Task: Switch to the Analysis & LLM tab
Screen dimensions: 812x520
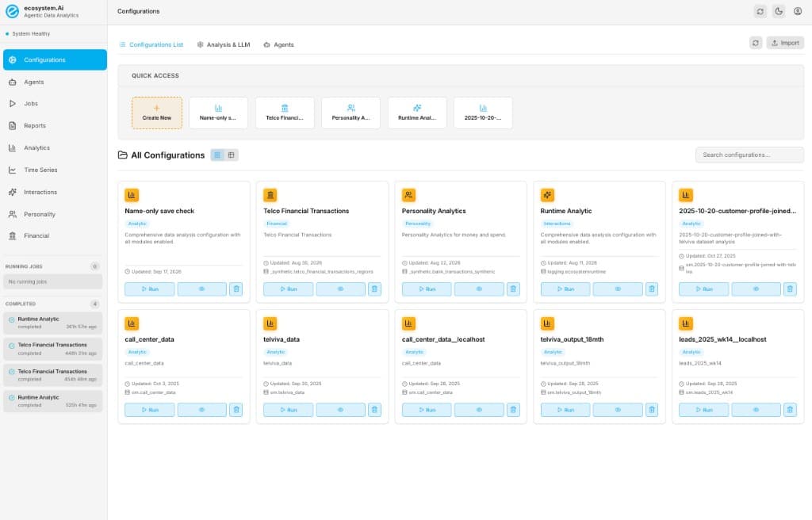Action: [x=223, y=44]
